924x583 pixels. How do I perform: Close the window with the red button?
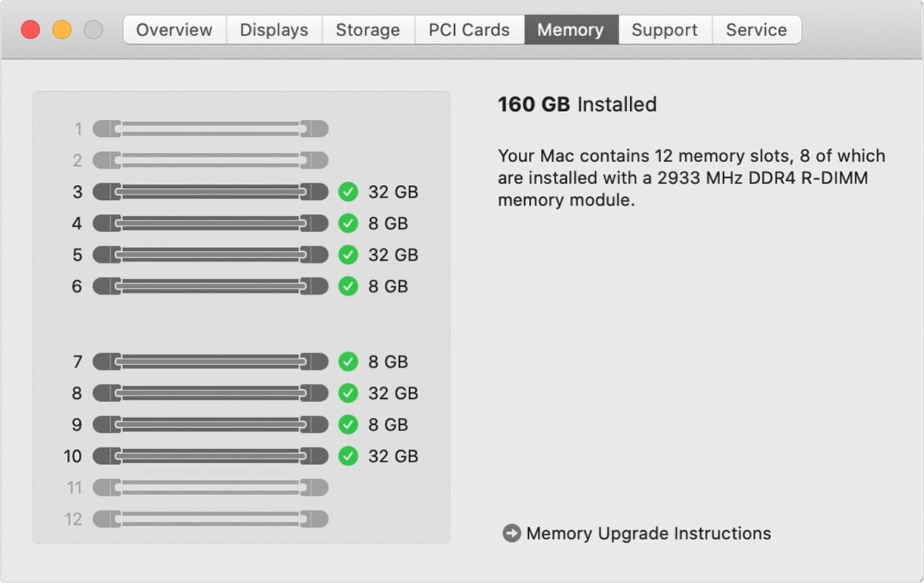[x=30, y=30]
